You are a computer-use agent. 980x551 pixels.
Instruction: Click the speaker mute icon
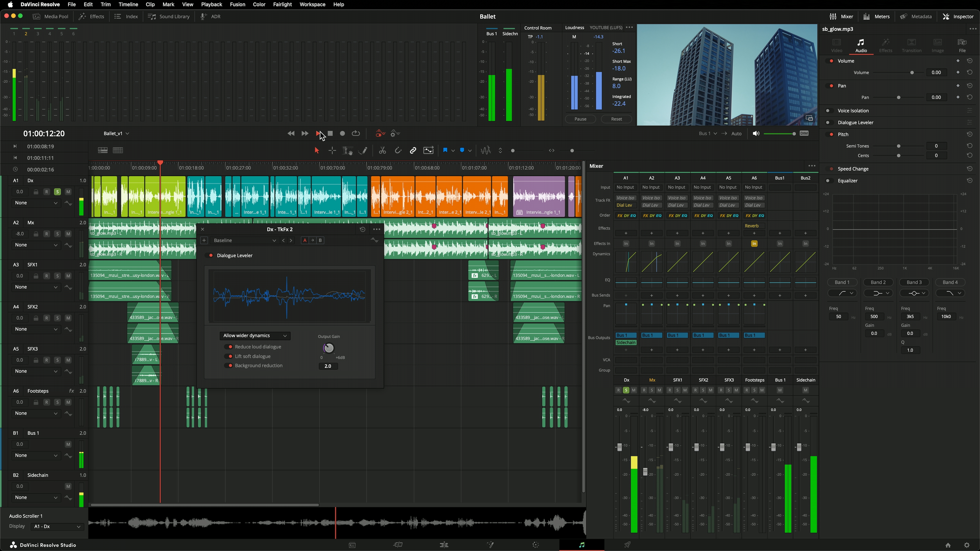pyautogui.click(x=756, y=133)
